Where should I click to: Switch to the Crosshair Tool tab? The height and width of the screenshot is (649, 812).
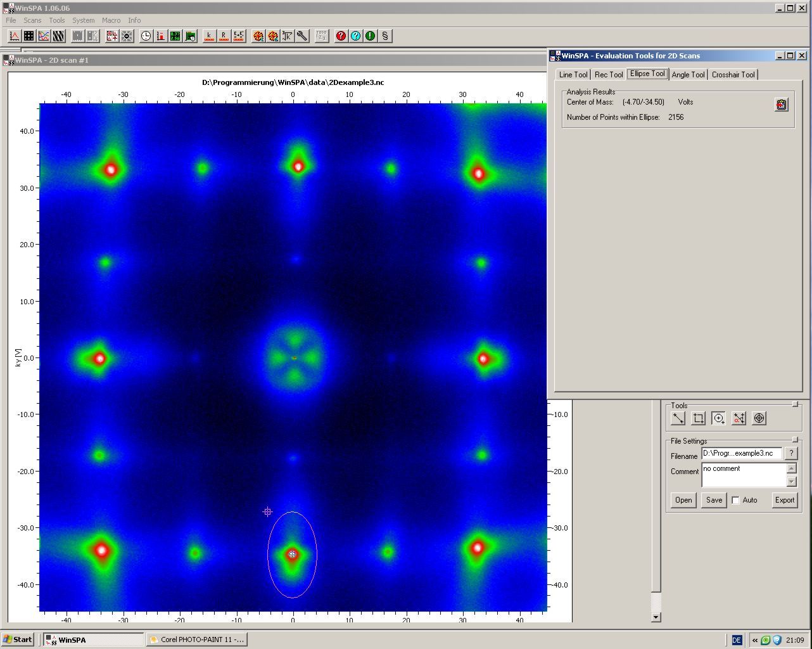[x=733, y=75]
